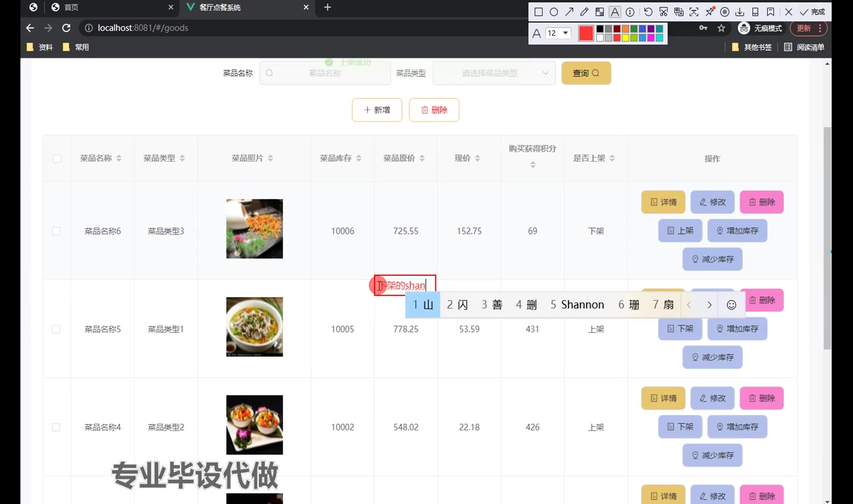
Task: Choose the yellow color swatch
Action: [625, 37]
